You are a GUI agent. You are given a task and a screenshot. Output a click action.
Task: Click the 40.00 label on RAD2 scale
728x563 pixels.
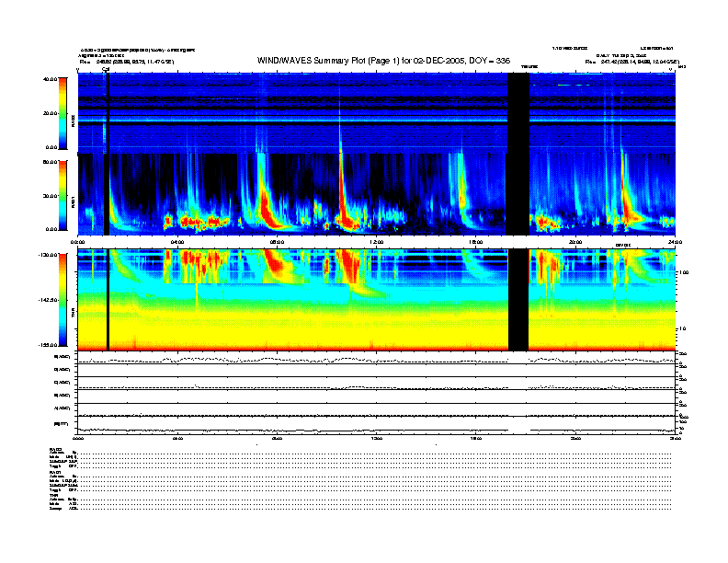[x=50, y=79]
